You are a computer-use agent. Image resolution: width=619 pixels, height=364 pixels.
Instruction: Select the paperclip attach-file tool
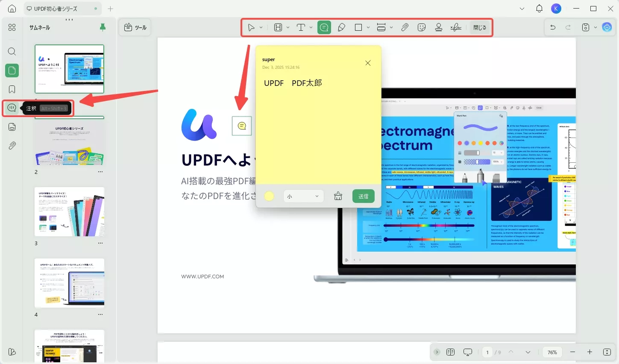405,27
